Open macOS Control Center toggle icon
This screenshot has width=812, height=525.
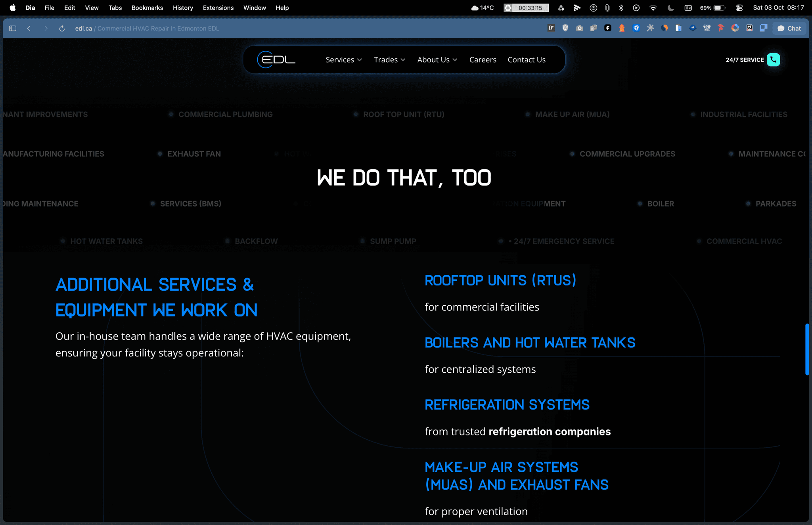pyautogui.click(x=739, y=8)
